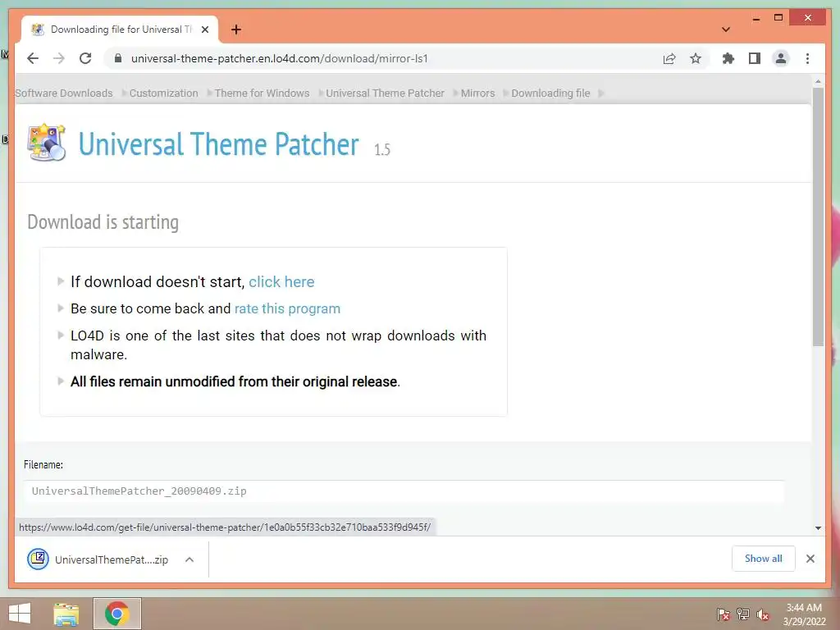Click the 'Filename:' label
This screenshot has width=840, height=630.
click(x=43, y=464)
